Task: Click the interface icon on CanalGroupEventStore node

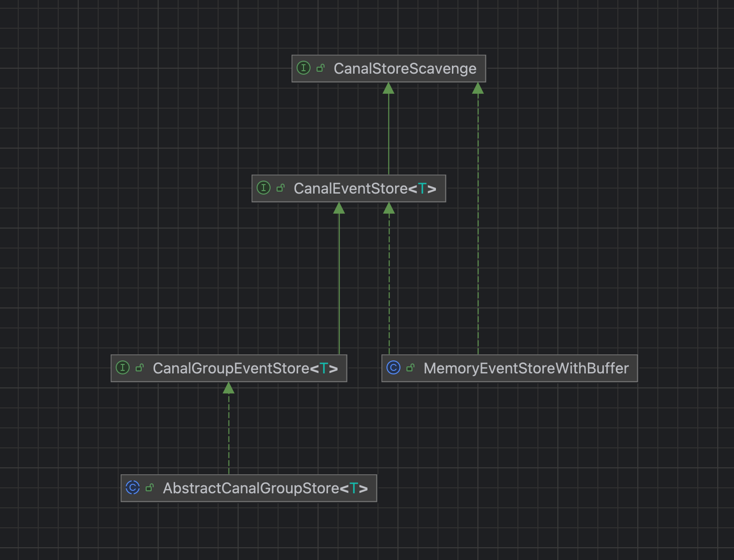Action: point(122,368)
